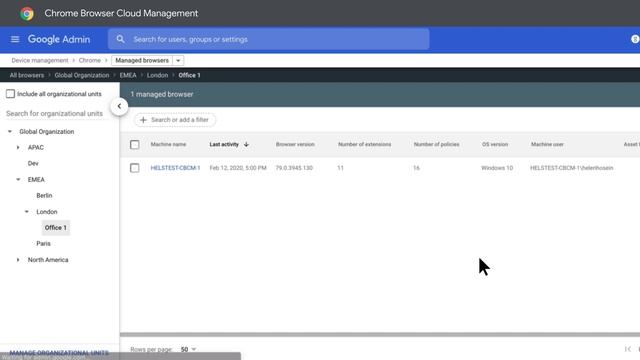
Task: Select North America in the tree
Action: 48,260
